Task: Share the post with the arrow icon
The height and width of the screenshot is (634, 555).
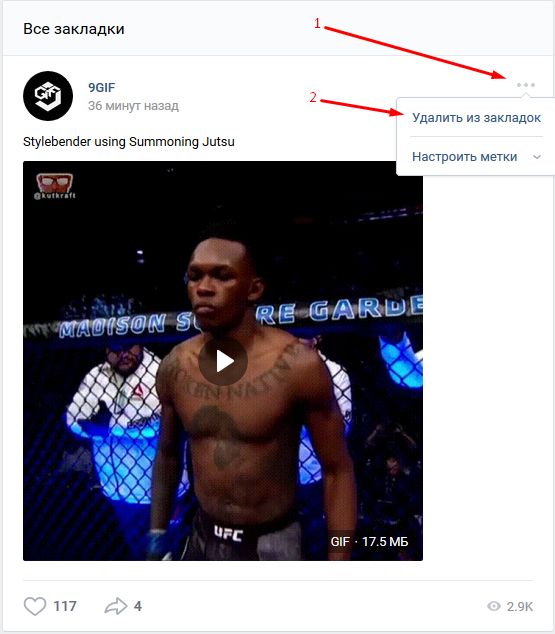Action: point(116,606)
